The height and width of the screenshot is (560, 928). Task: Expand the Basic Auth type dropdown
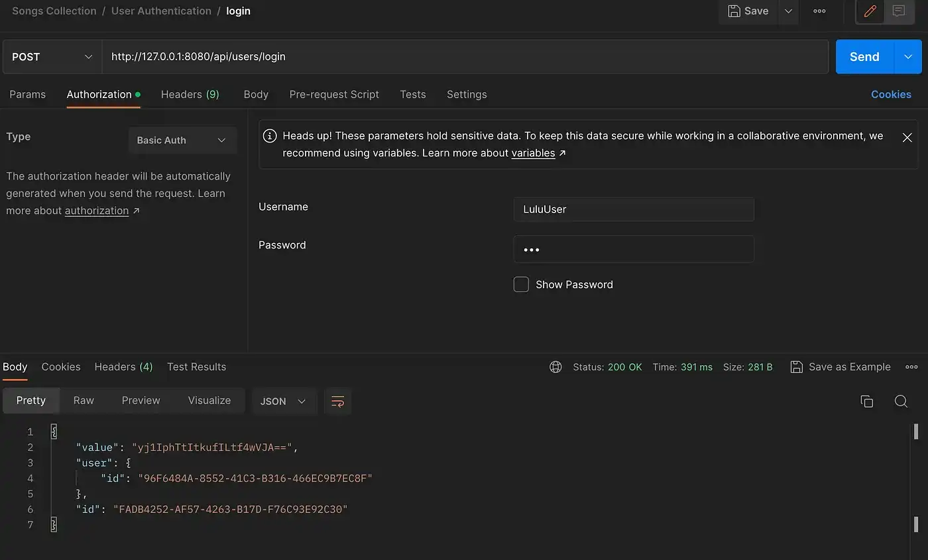click(182, 140)
